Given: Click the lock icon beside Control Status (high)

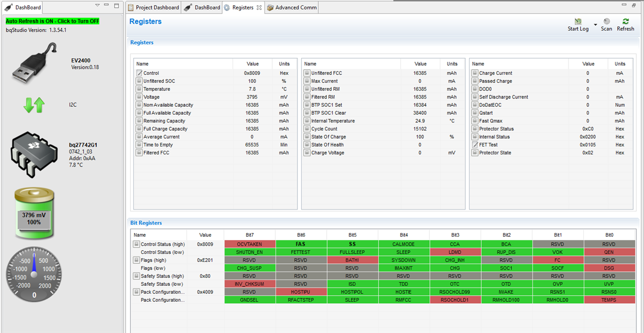Looking at the screenshot, I should click(137, 244).
